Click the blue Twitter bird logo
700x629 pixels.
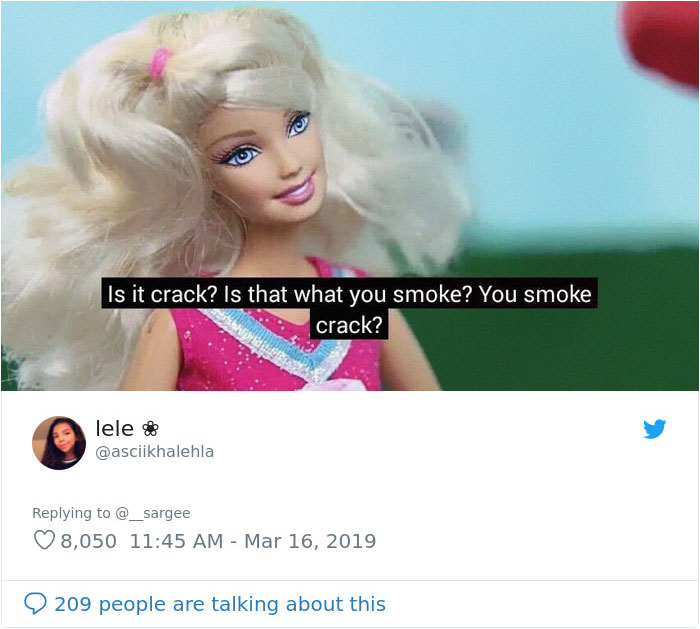[x=654, y=429]
